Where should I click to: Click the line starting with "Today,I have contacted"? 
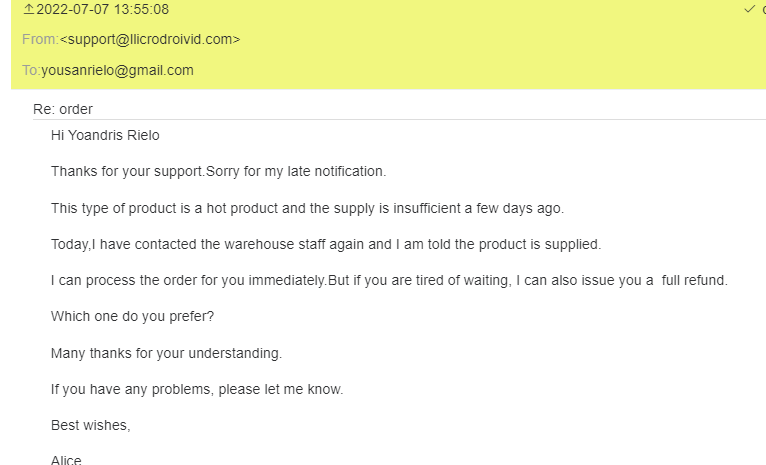(326, 244)
